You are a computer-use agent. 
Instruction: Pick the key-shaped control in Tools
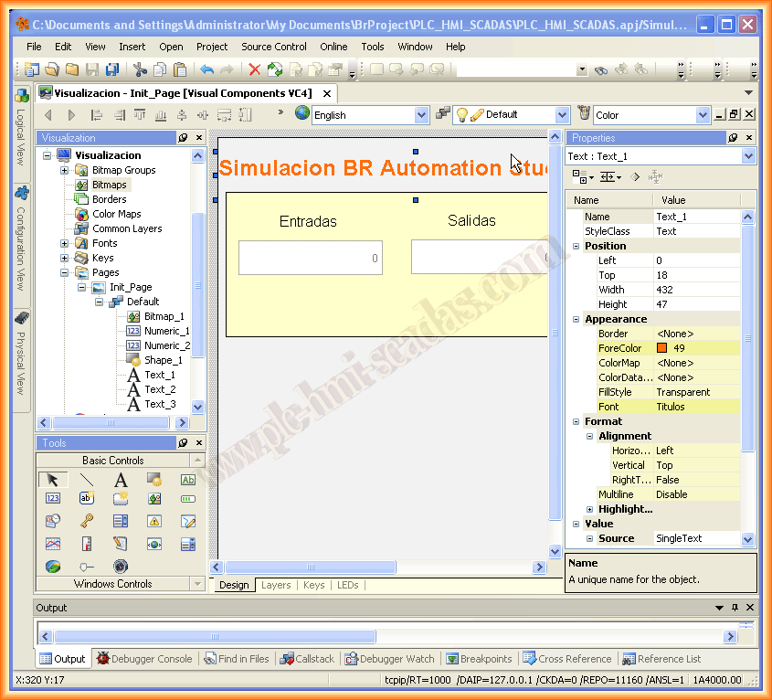(x=86, y=521)
